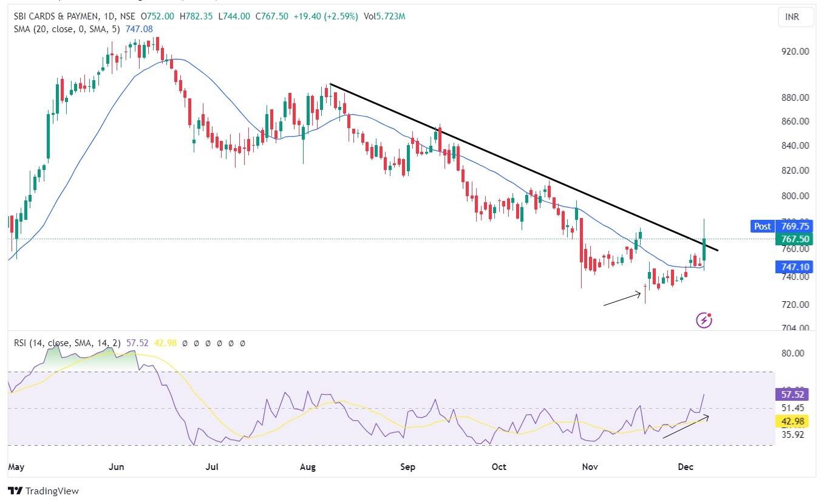Click the Dec label on time axis
The width and height of the screenshot is (824, 504).
point(686,467)
